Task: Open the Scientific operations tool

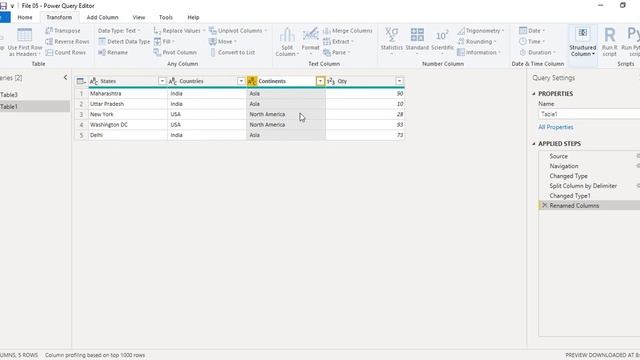Action: pyautogui.click(x=442, y=41)
